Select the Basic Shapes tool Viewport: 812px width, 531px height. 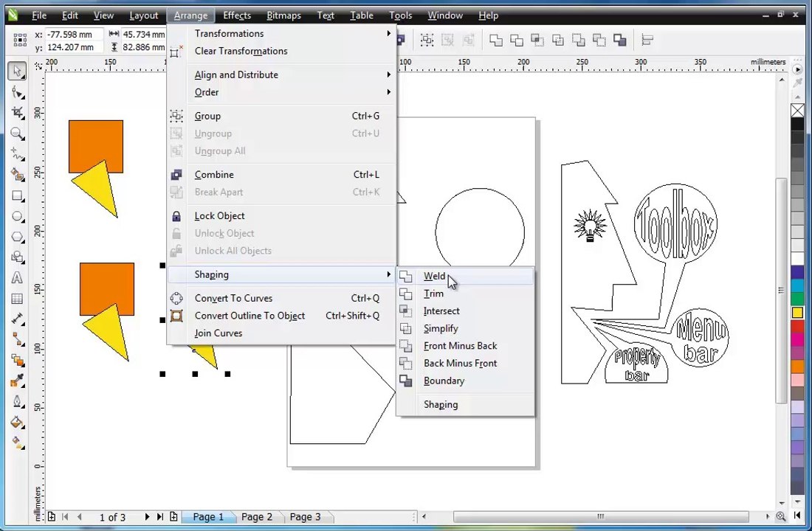(17, 257)
